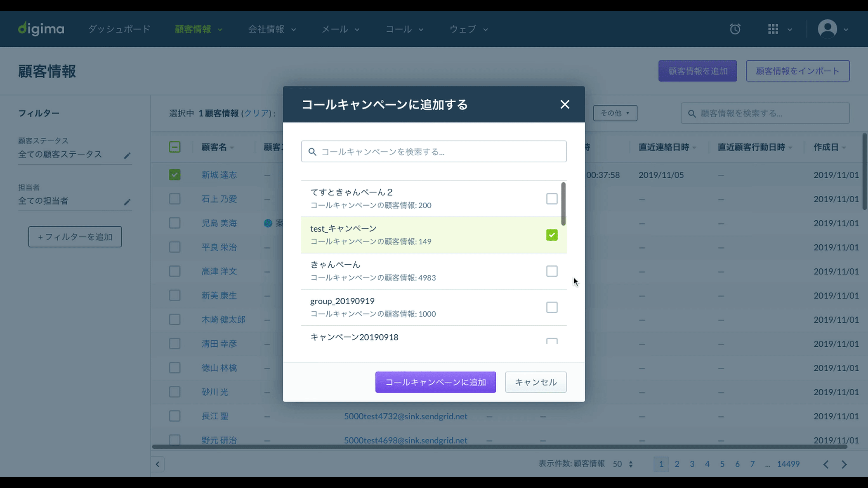The width and height of the screenshot is (868, 488).
Task: Check the きゃんぺーん campaign checkbox
Action: [552, 271]
